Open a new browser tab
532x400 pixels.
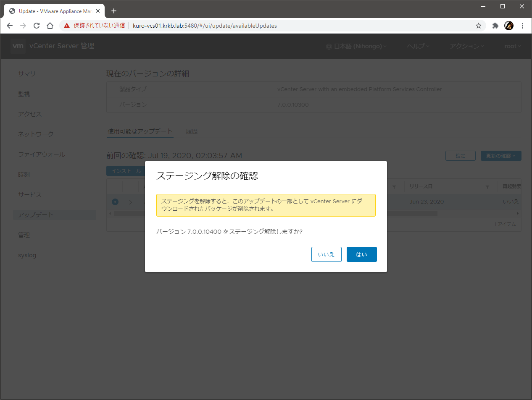[x=114, y=11]
